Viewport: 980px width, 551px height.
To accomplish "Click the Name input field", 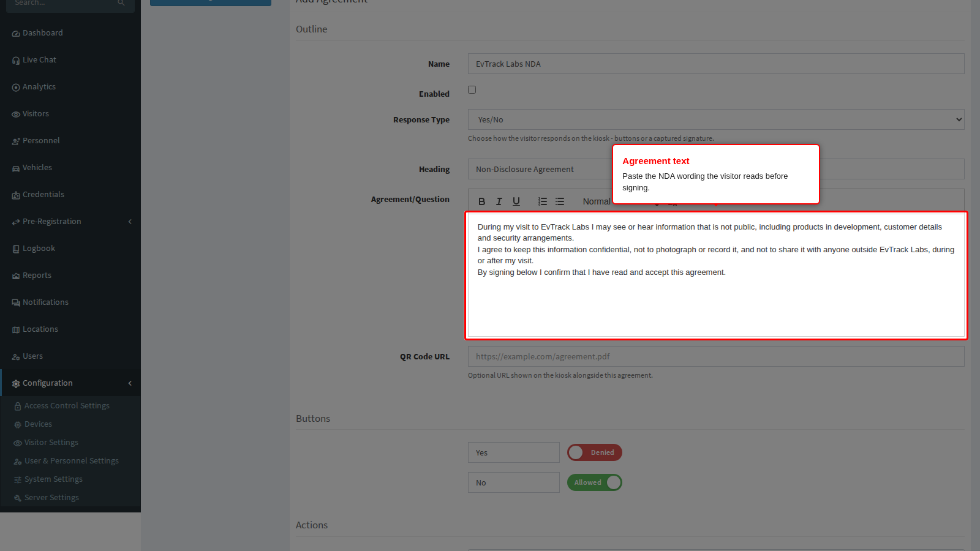I will point(716,64).
